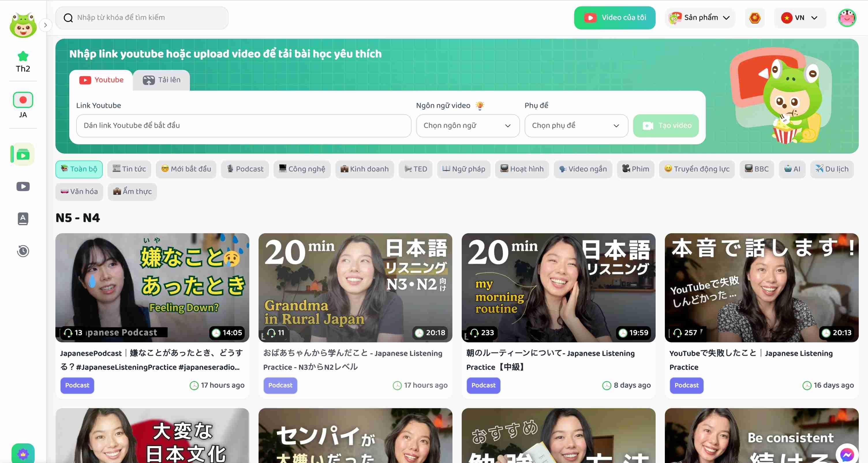Open the YouTubeで失敗 video thumbnail
Screen dimensions: 868x463
click(x=762, y=288)
